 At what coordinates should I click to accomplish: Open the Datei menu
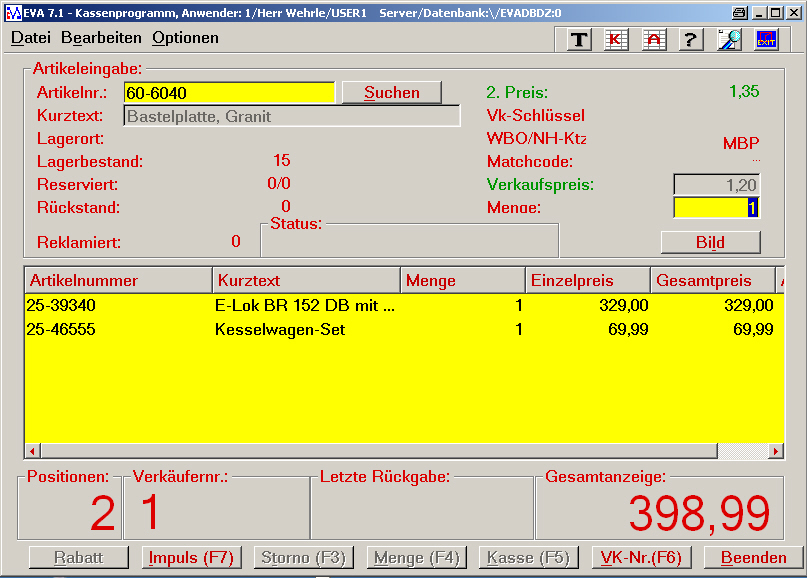click(31, 38)
